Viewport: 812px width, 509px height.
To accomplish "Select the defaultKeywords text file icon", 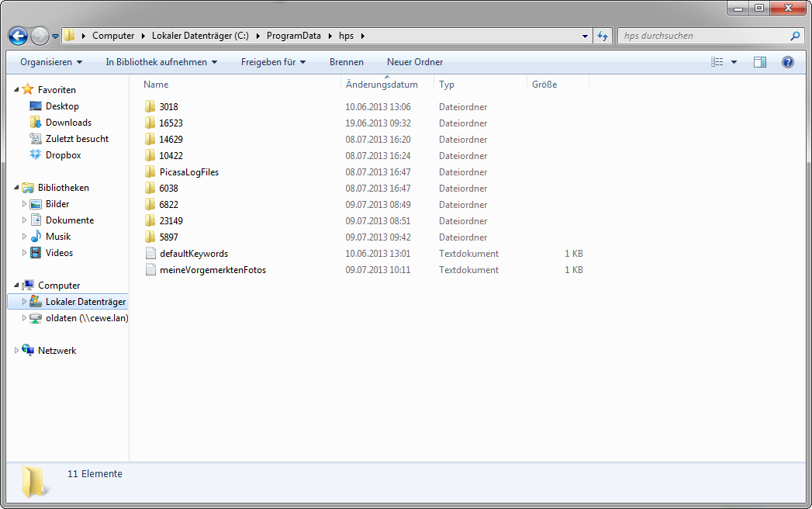I will (150, 254).
